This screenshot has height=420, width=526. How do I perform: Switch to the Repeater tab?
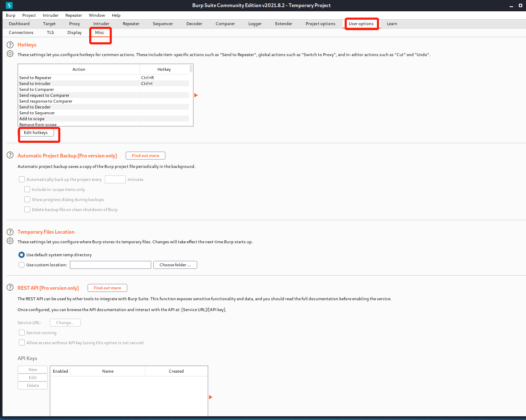[131, 24]
